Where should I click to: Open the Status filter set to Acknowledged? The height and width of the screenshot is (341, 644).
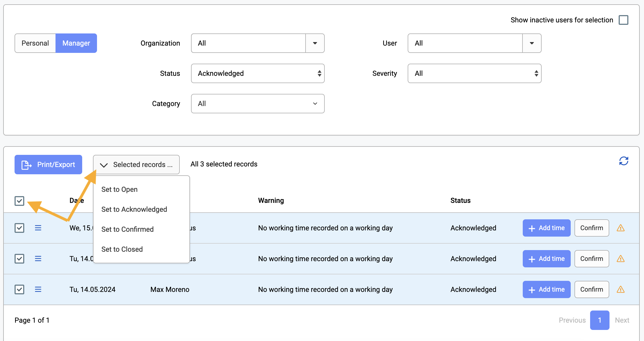(258, 73)
